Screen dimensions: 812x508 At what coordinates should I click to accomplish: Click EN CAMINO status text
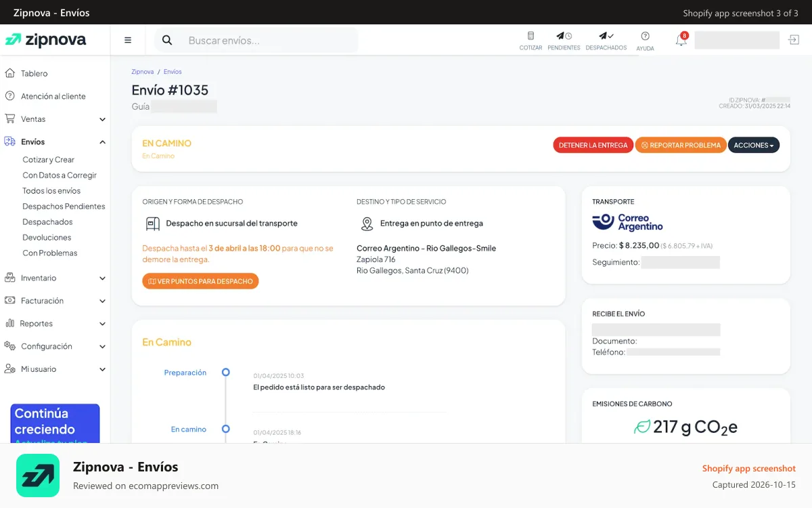coord(166,144)
